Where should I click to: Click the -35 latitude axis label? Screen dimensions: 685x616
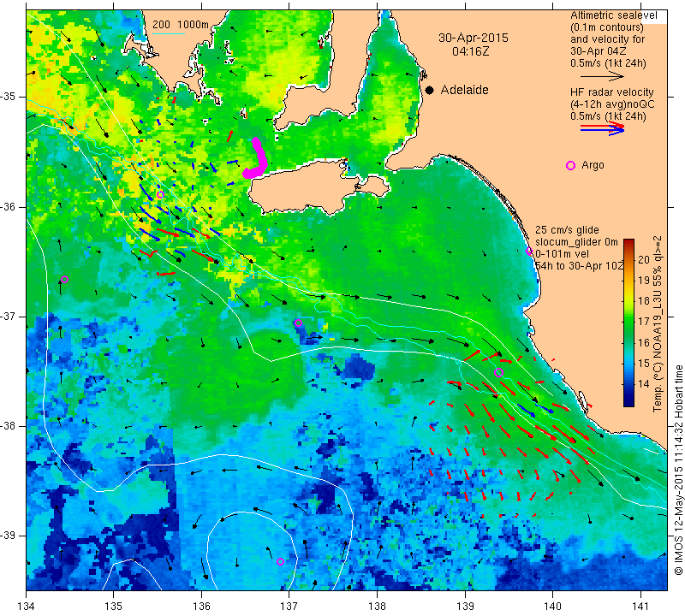9,97
